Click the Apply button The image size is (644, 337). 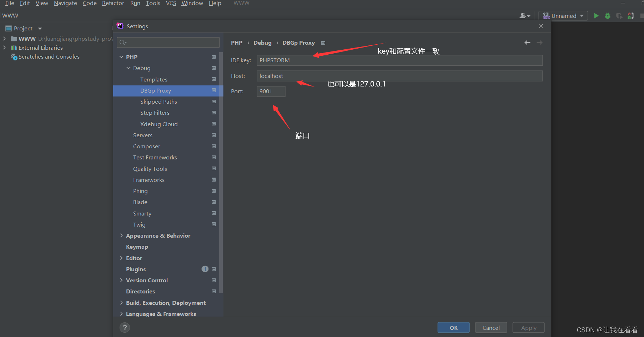click(528, 328)
